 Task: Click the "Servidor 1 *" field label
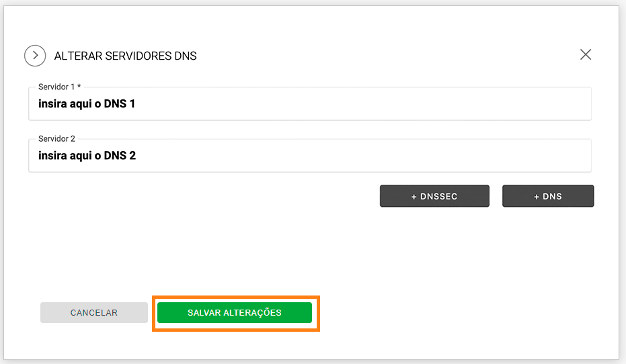(59, 87)
